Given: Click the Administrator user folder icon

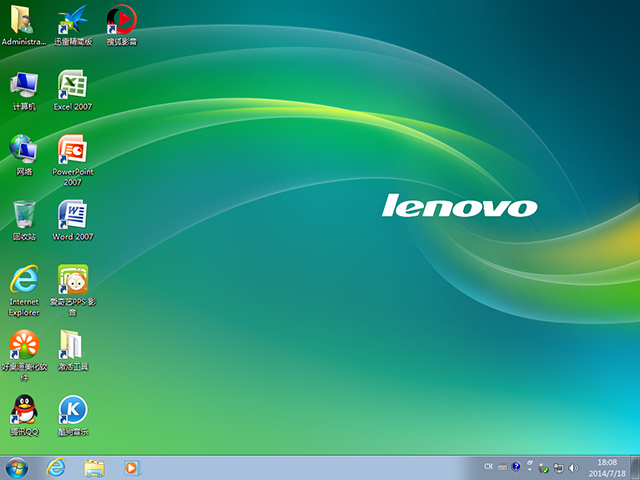Looking at the screenshot, I should point(24,20).
